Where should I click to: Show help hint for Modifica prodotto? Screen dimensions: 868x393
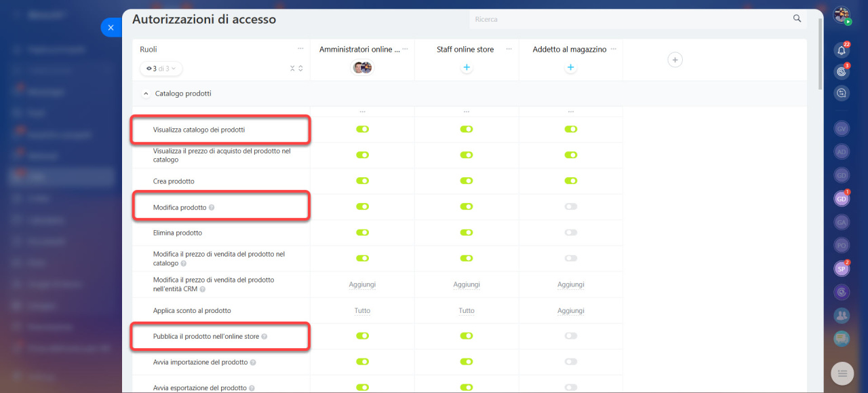(x=212, y=207)
